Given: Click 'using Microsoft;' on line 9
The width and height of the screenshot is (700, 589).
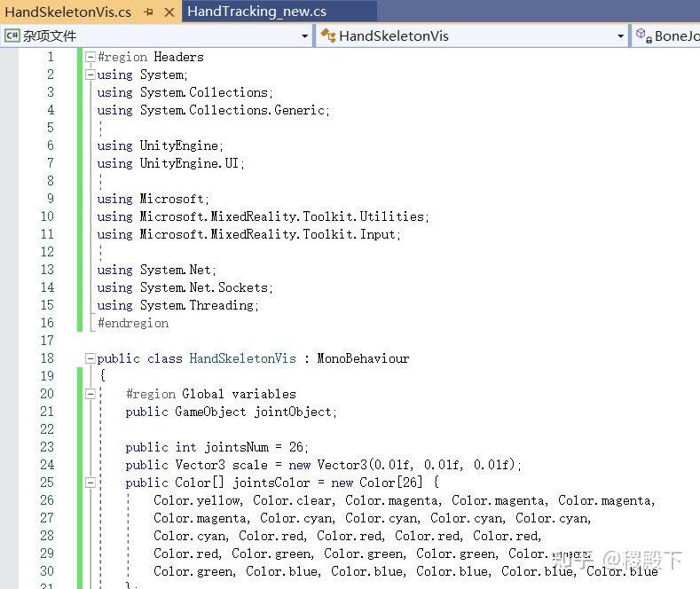Looking at the screenshot, I should (x=153, y=199).
